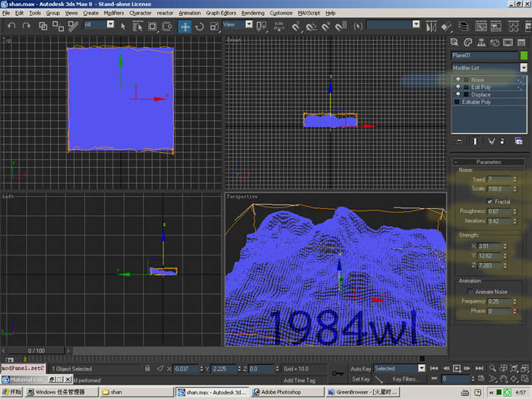Click the Strength Z value field
Screen dimensions: 532x399
click(490, 265)
